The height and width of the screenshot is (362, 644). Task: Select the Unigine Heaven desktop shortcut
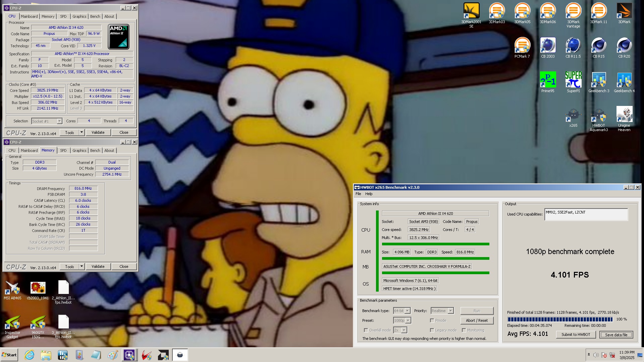coord(624,119)
